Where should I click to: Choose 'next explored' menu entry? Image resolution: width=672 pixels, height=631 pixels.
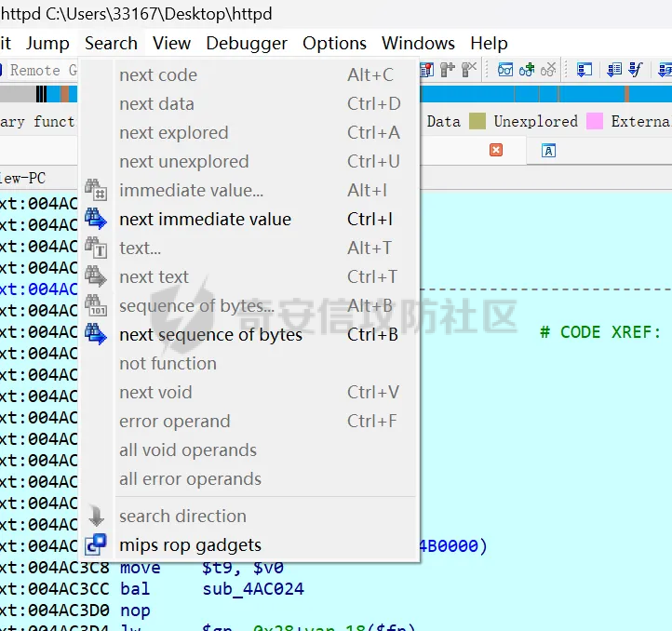coord(248,132)
